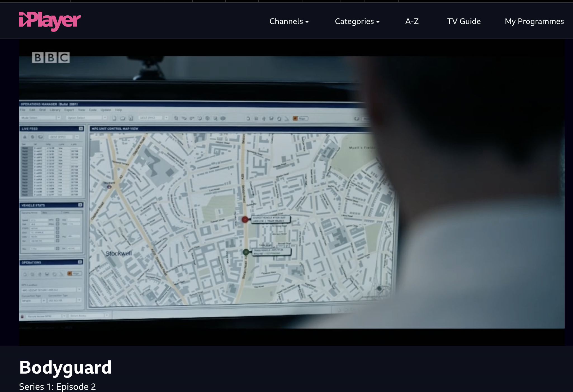Open My Programmes
This screenshot has height=392, width=573.
click(x=534, y=21)
